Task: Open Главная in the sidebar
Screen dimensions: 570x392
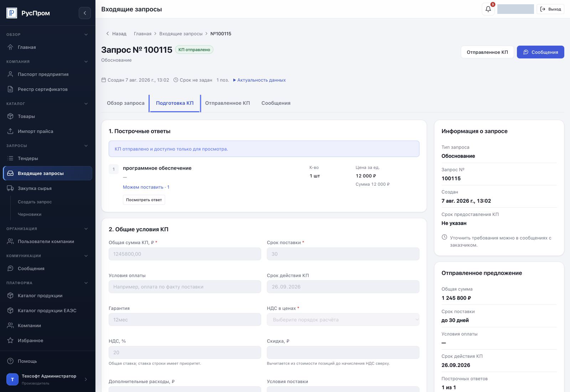Action: click(47, 47)
